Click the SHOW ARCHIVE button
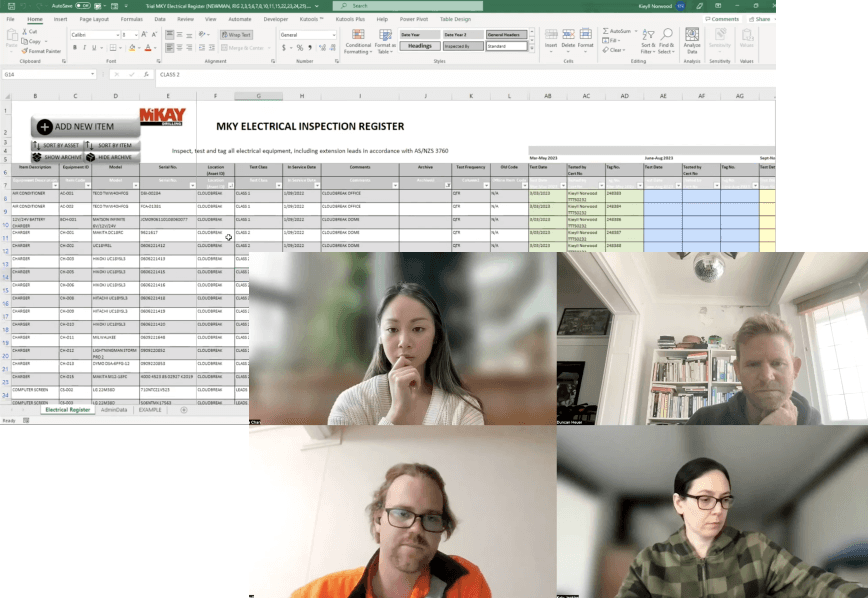868x598 pixels. 57,157
